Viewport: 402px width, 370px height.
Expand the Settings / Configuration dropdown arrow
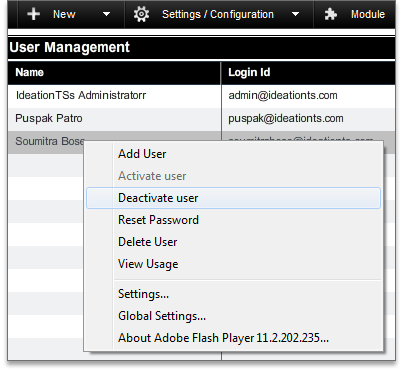(x=295, y=14)
